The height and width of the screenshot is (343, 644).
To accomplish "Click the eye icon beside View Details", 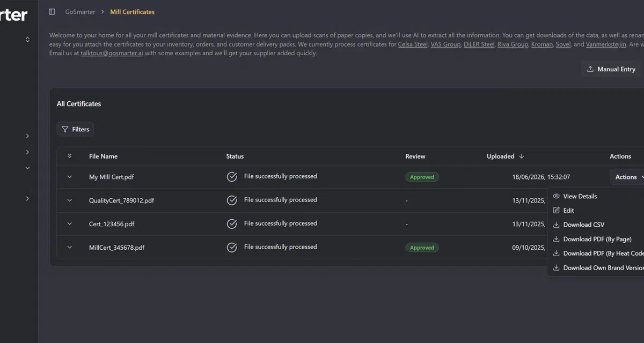I will (x=556, y=196).
